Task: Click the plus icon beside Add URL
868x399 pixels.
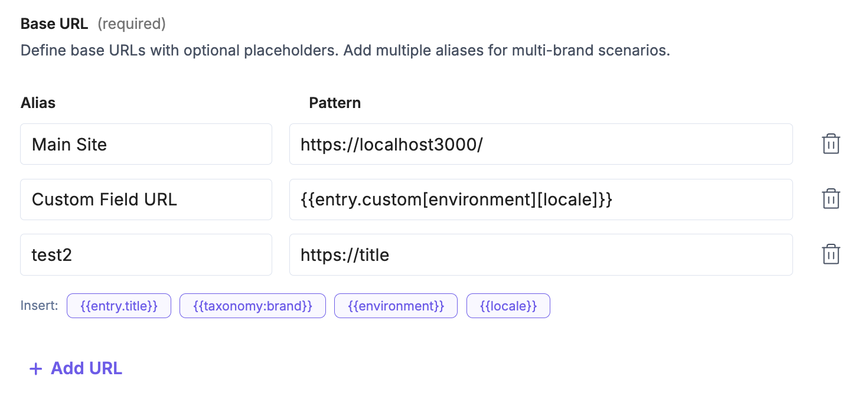Action: pyautogui.click(x=36, y=369)
